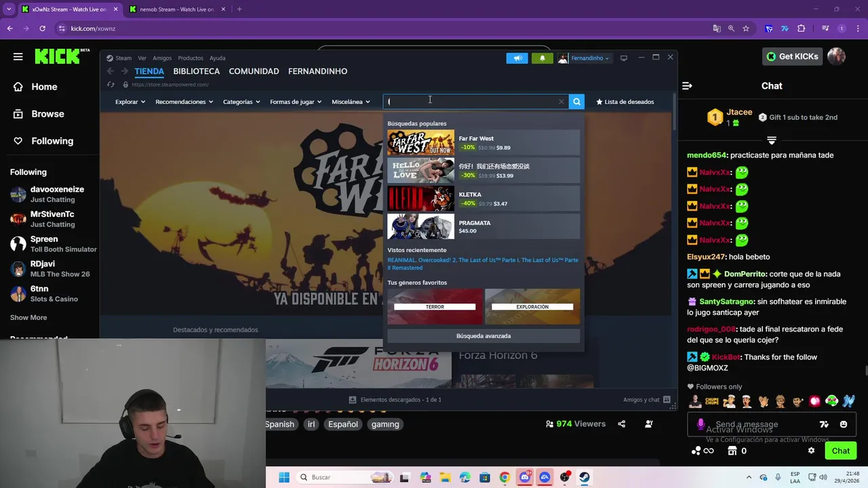Bookmark this page with the star
868x488 pixels.
(x=746, y=28)
